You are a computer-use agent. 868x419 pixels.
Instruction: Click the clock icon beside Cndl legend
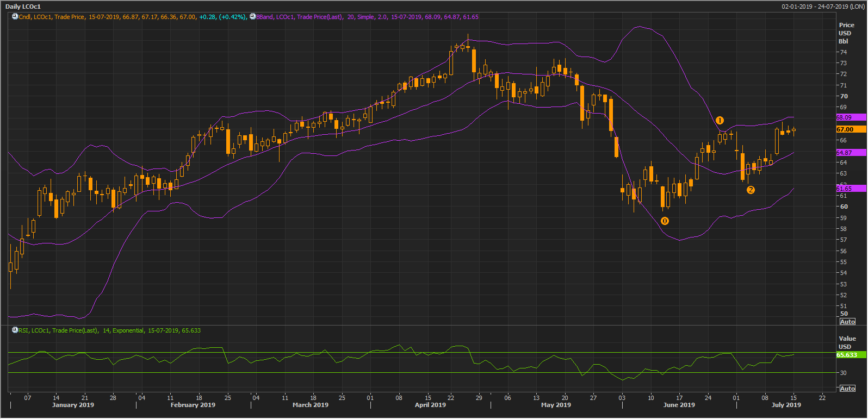tap(15, 17)
